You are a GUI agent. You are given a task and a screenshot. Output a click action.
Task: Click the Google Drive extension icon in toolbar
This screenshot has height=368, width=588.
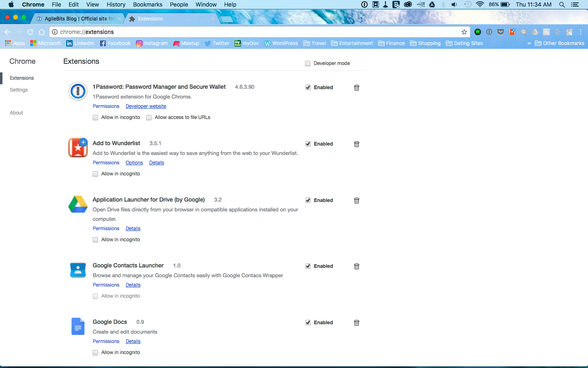pos(535,32)
